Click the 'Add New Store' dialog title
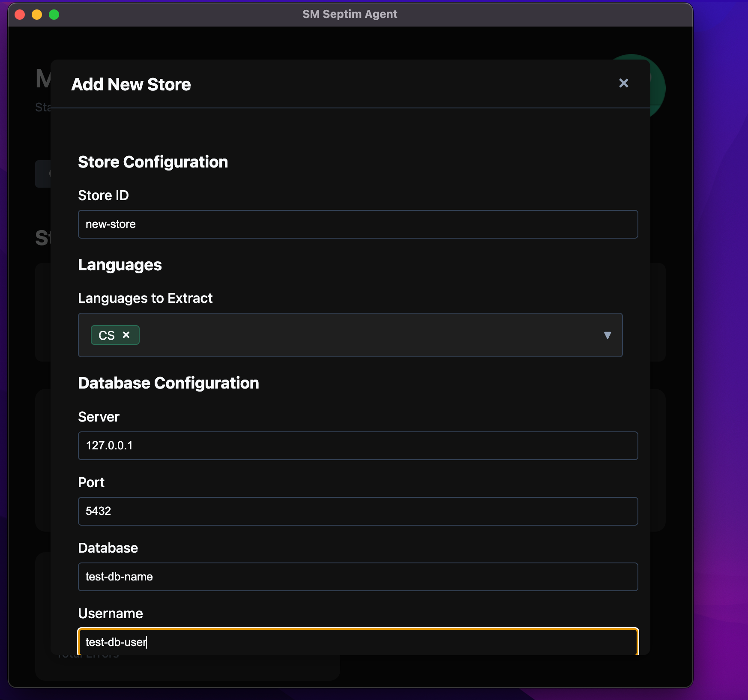748x700 pixels. coord(131,84)
